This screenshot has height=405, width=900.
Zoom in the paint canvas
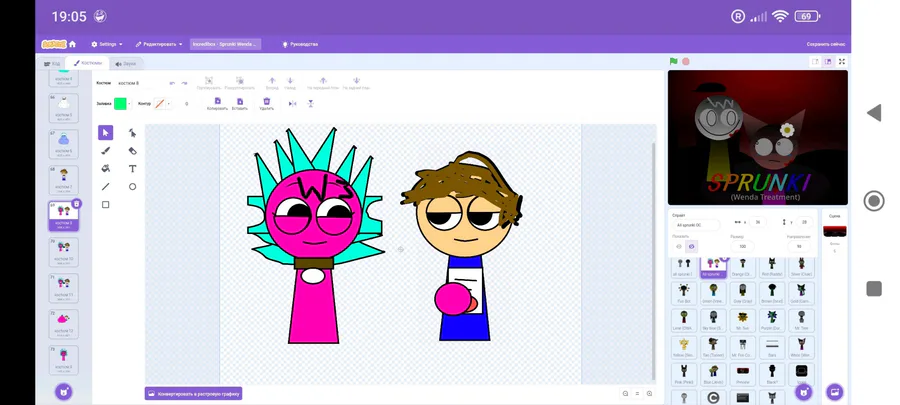649,394
